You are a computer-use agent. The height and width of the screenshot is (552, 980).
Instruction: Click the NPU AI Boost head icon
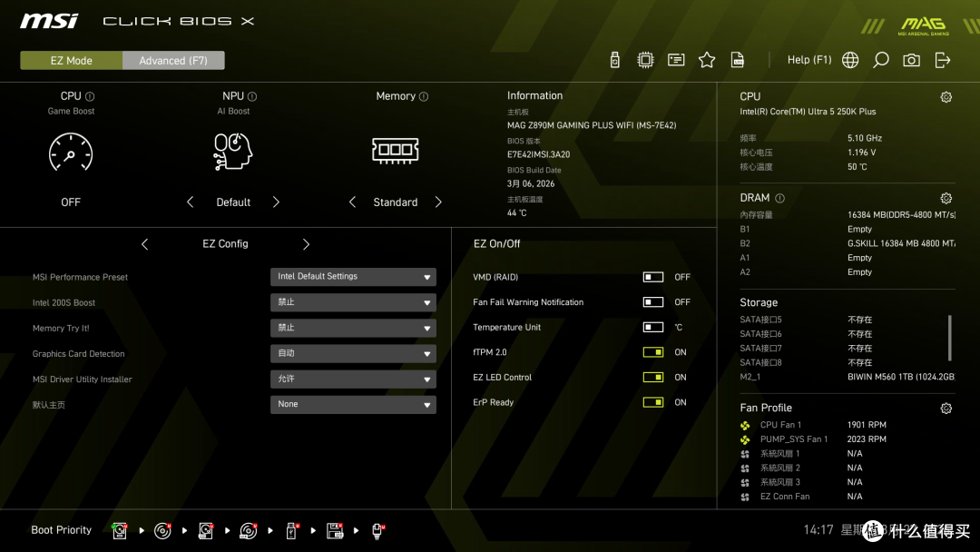pyautogui.click(x=232, y=152)
